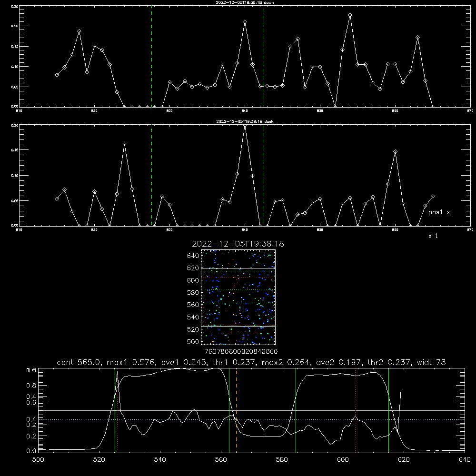
Task: Select right green dashed line in dusk plot
Action: pyautogui.click(x=263, y=176)
